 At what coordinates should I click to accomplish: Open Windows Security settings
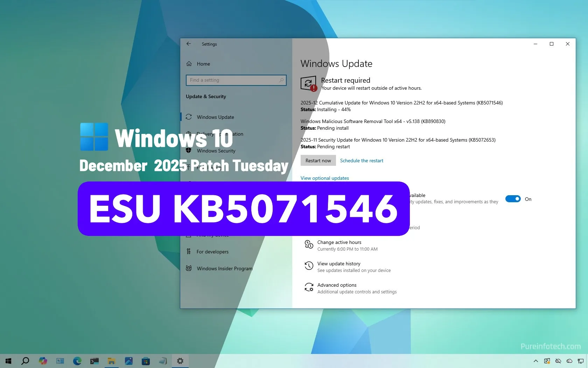[216, 151]
